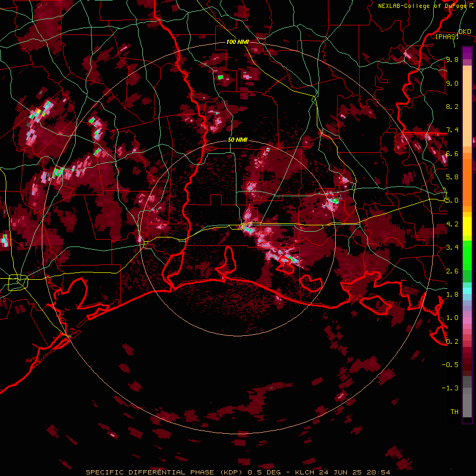Click the "NEXLAB-College of DuPage" credit text
Screen dimensions: 476x476
423,6
